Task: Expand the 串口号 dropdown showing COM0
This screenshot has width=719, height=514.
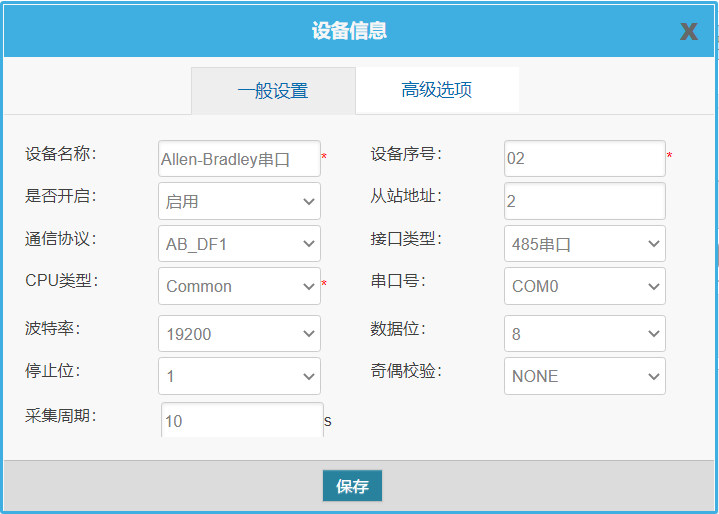Action: point(584,286)
